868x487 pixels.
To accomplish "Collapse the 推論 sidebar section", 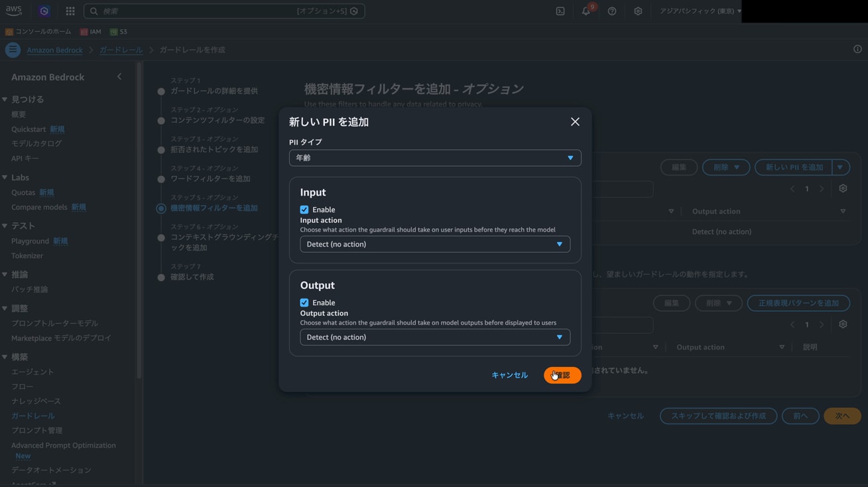I will point(5,275).
